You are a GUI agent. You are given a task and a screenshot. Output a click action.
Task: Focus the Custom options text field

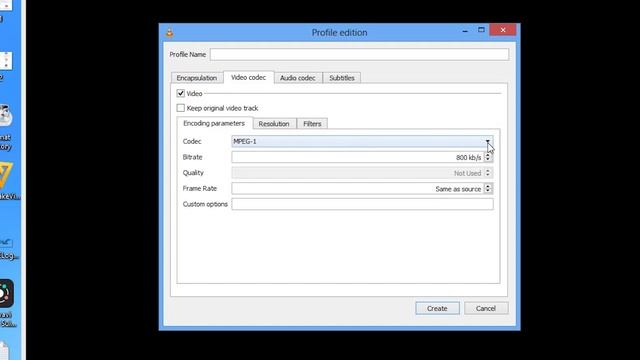362,204
